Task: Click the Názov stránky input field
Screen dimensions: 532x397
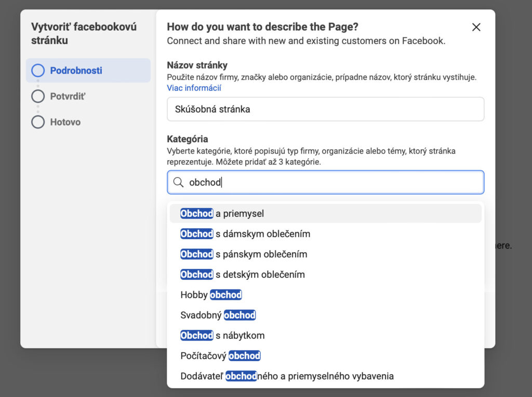Action: 325,109
